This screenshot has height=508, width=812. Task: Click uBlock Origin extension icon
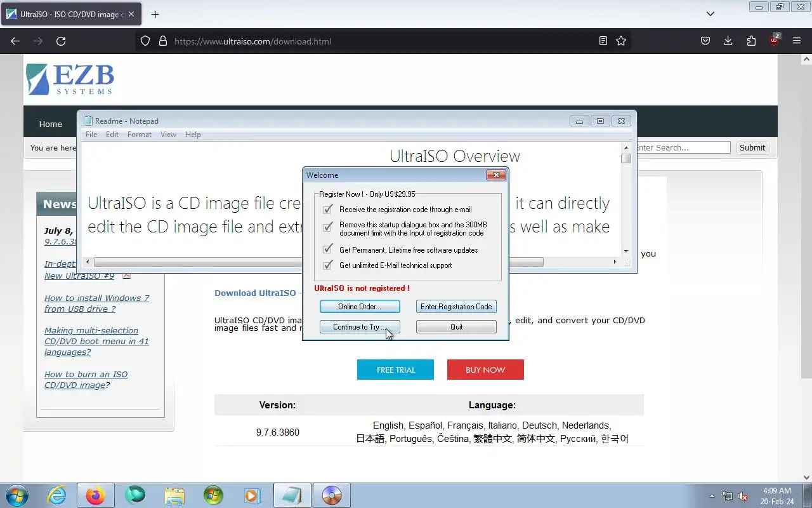click(774, 40)
